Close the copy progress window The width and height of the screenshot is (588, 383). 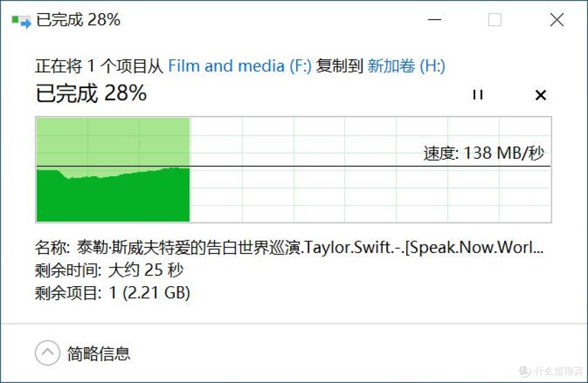pyautogui.click(x=557, y=20)
